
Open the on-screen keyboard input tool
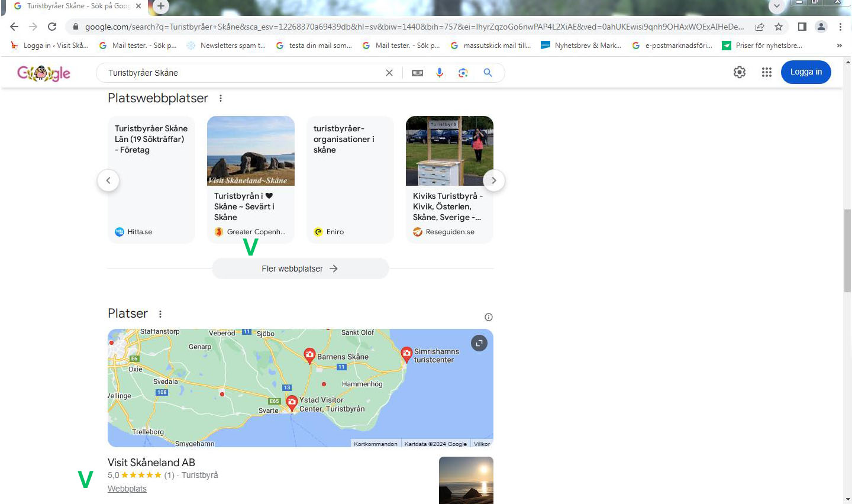[x=417, y=73]
